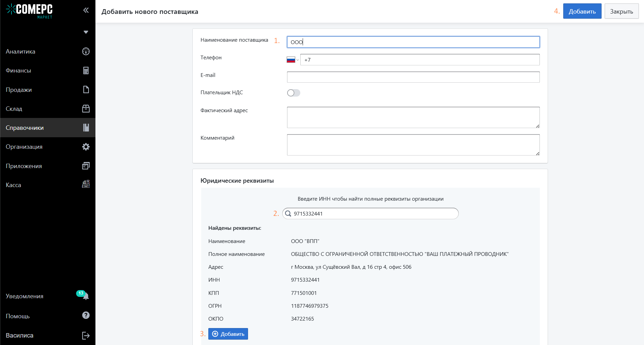Toggle the Плательщик НДС switch
Image resolution: width=644 pixels, height=345 pixels.
[293, 93]
